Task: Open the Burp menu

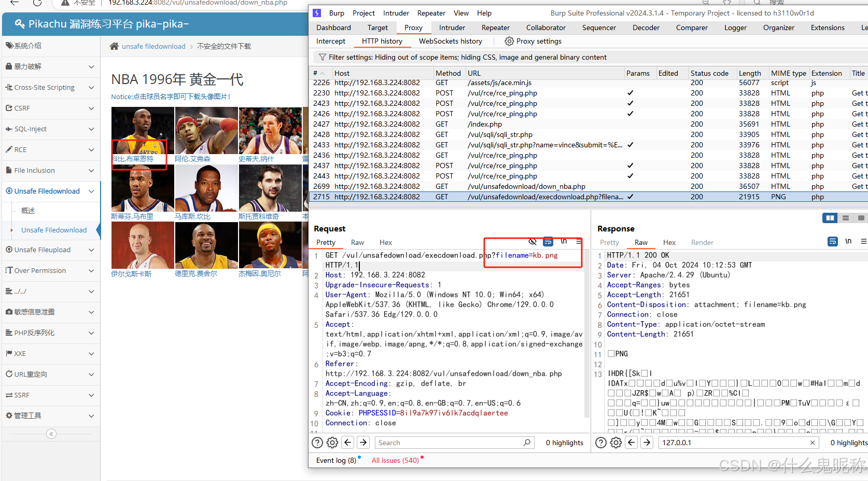Action: (337, 13)
